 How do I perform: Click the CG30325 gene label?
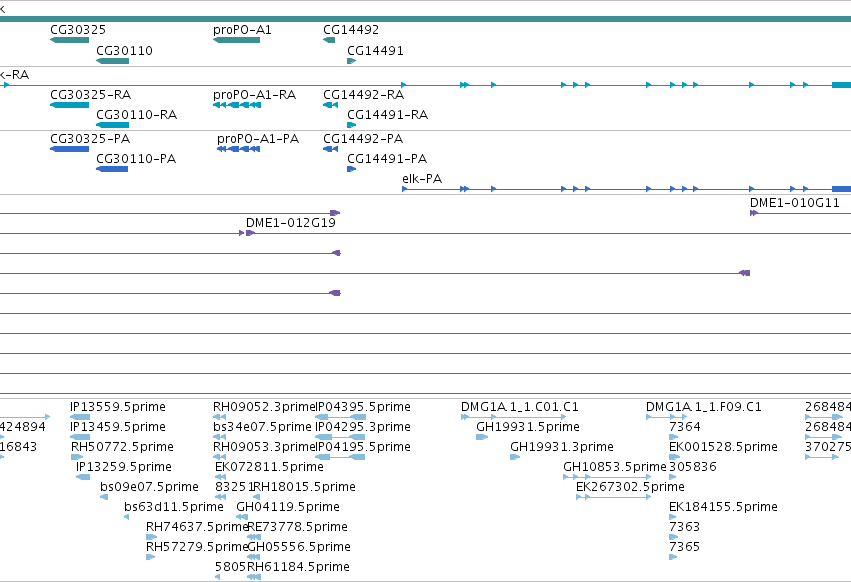tap(78, 30)
